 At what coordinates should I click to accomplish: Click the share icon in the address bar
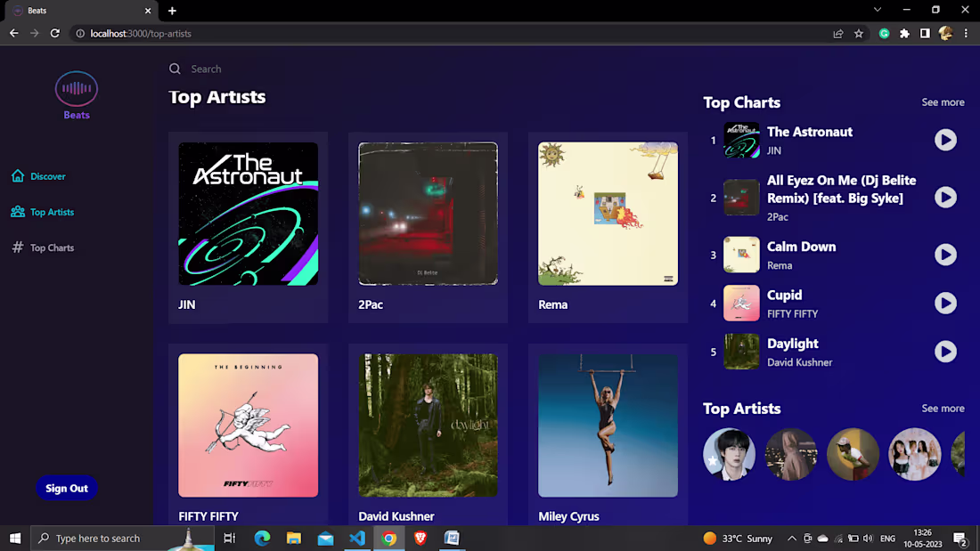click(x=837, y=33)
